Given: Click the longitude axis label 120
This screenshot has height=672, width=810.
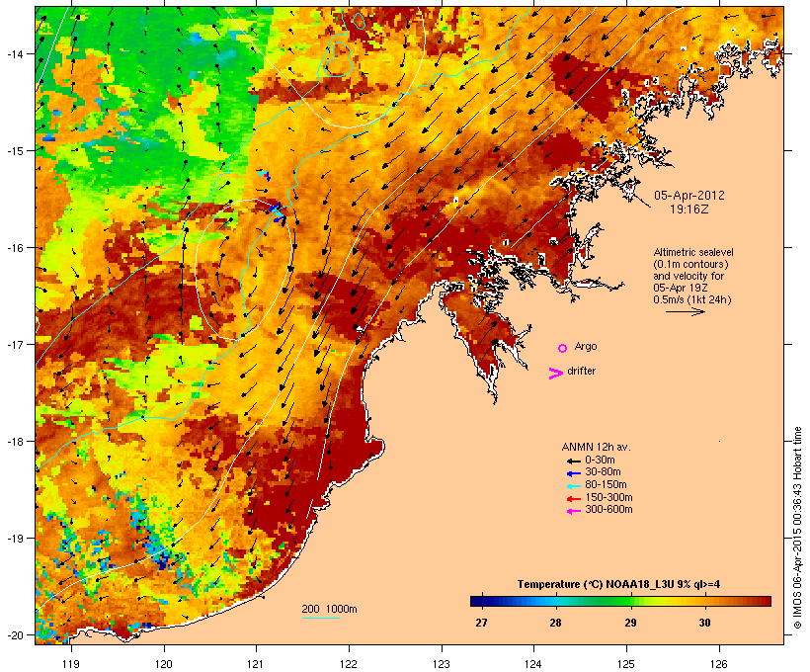Looking at the screenshot, I should click(163, 664).
